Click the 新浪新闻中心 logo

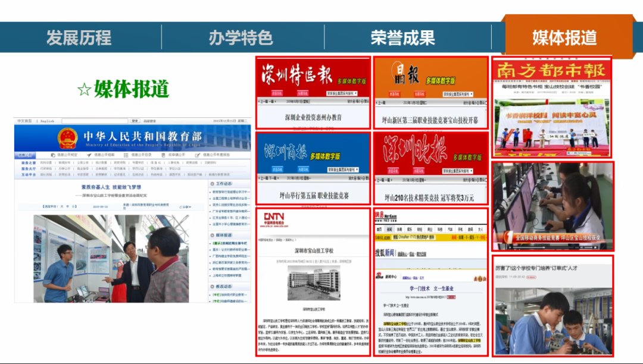pyautogui.click(x=379, y=275)
